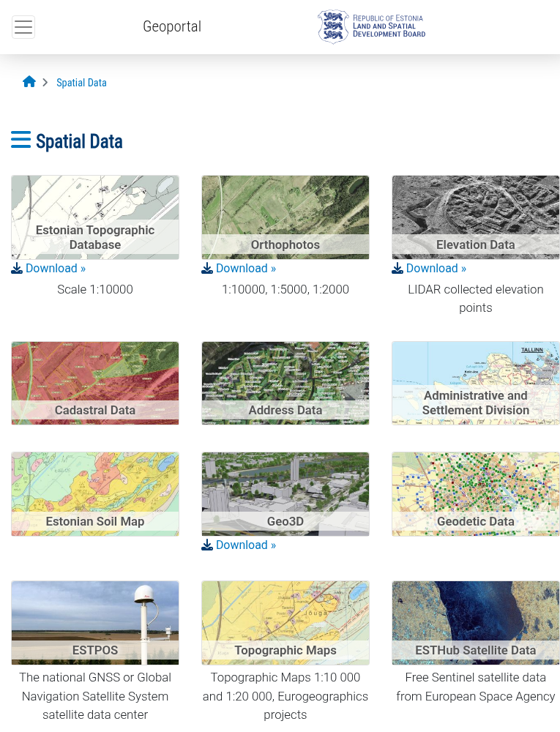Click the Geo3D Download link
The height and width of the screenshot is (732, 560).
tap(239, 545)
